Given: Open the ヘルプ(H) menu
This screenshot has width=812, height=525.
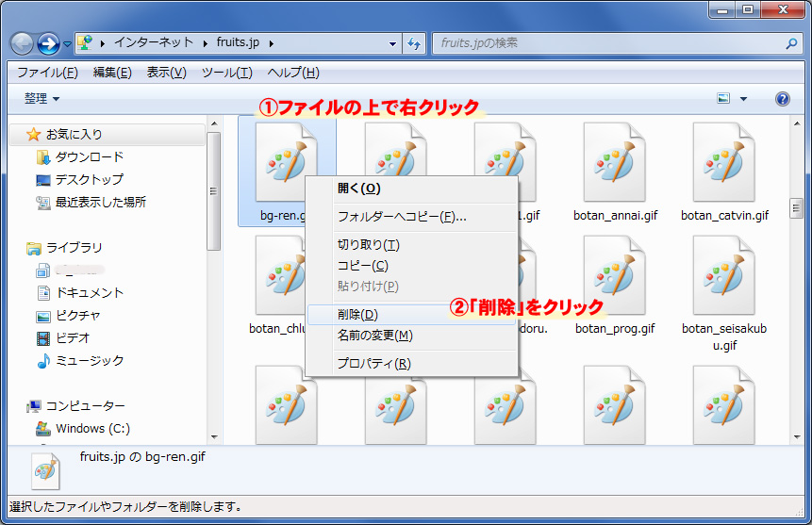Looking at the screenshot, I should 293,73.
